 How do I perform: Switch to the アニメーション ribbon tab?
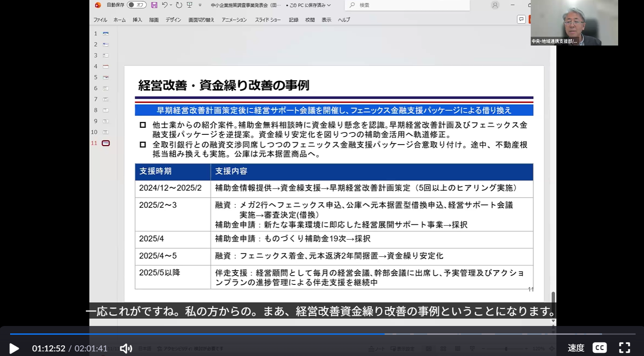234,20
